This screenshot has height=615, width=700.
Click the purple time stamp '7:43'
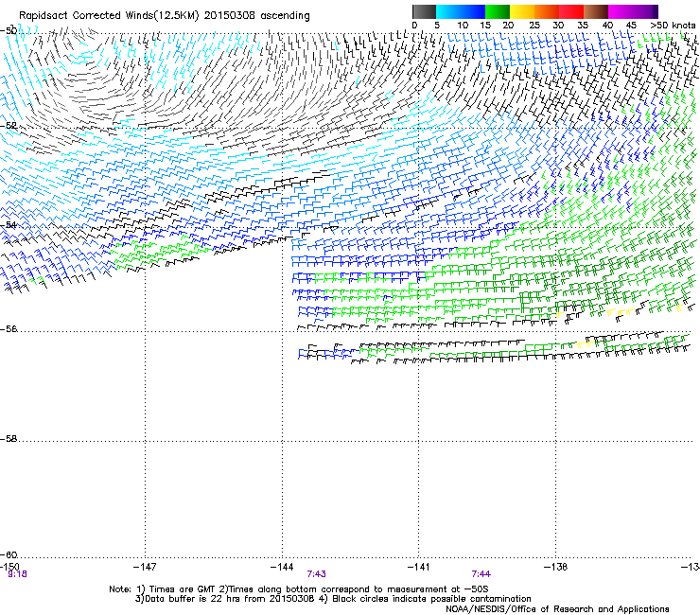(x=317, y=574)
